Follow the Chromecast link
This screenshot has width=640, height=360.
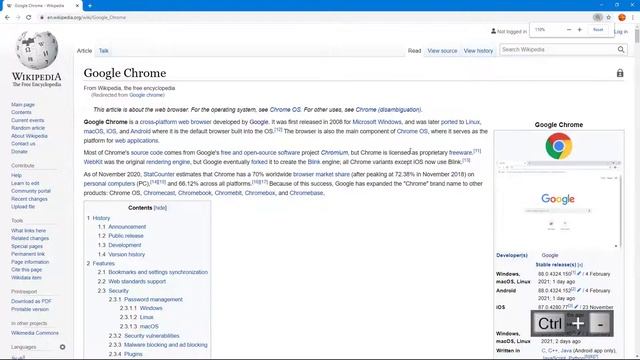(159, 193)
